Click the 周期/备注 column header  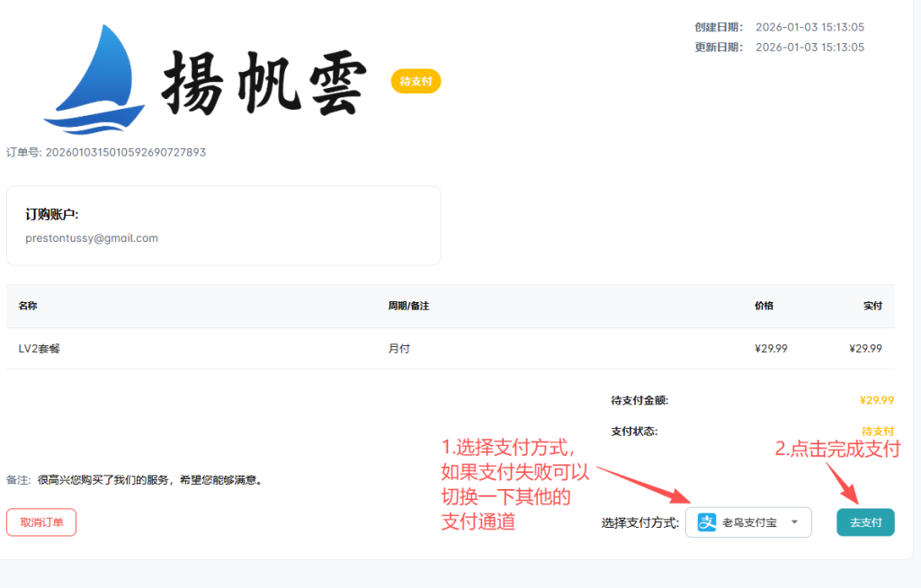tap(408, 306)
